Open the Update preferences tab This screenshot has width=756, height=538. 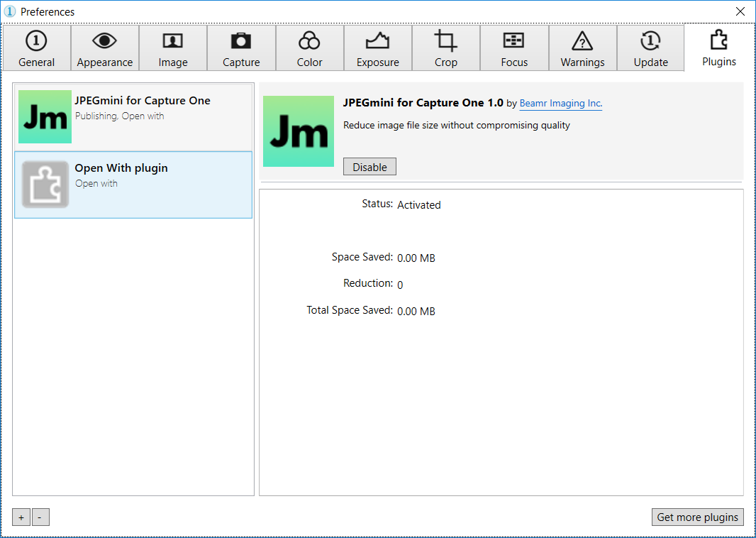pos(650,48)
